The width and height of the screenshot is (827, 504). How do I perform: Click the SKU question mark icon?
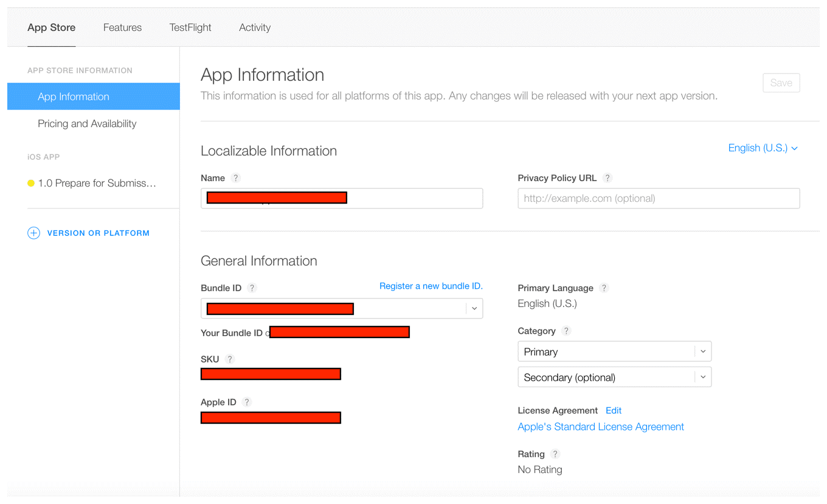(230, 359)
